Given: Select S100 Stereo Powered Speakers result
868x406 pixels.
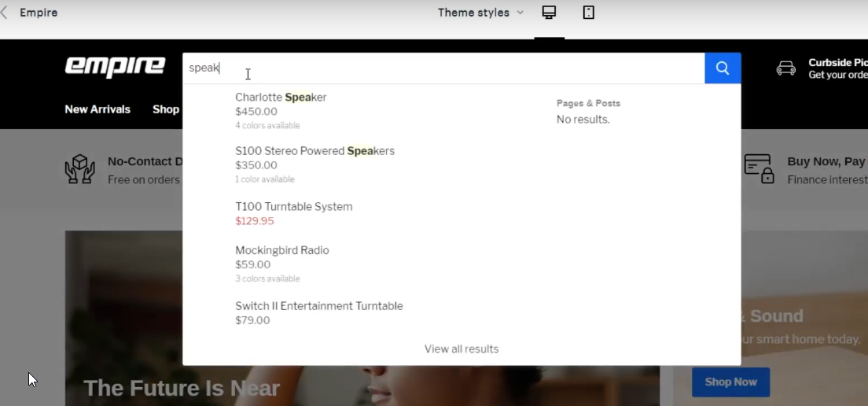Looking at the screenshot, I should coord(314,151).
